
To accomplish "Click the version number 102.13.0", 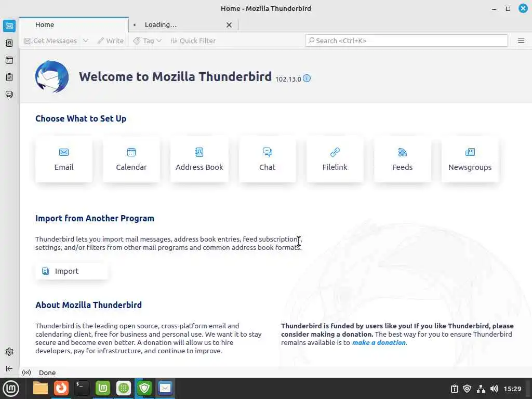I will 288,79.
